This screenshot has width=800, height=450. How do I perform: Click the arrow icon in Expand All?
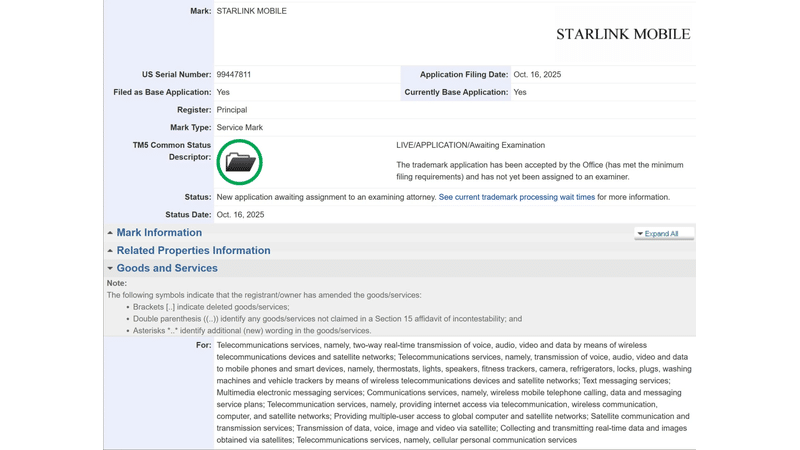pyautogui.click(x=640, y=234)
